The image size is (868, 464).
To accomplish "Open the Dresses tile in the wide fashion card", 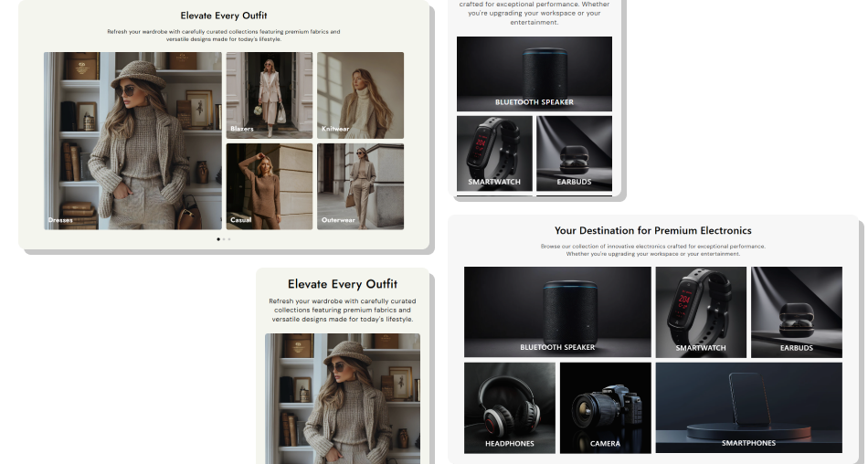I will (132, 141).
